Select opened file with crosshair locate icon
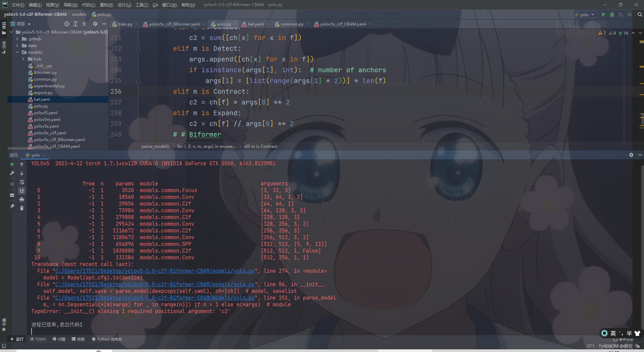 point(67,24)
